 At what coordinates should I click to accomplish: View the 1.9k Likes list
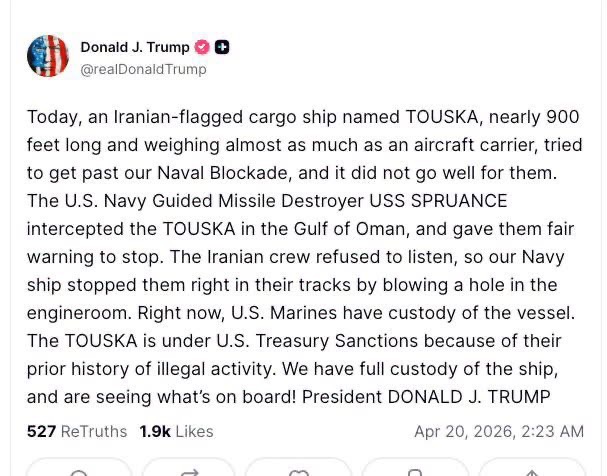(176, 431)
